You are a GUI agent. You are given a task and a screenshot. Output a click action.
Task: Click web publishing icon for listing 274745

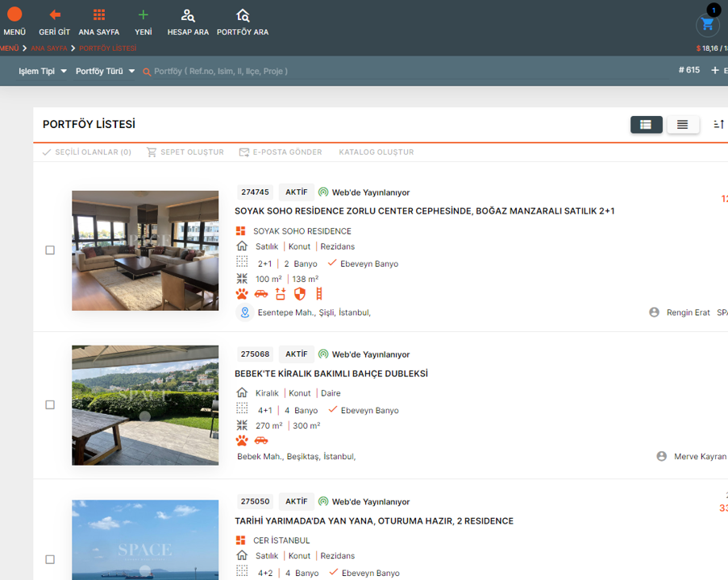[323, 192]
